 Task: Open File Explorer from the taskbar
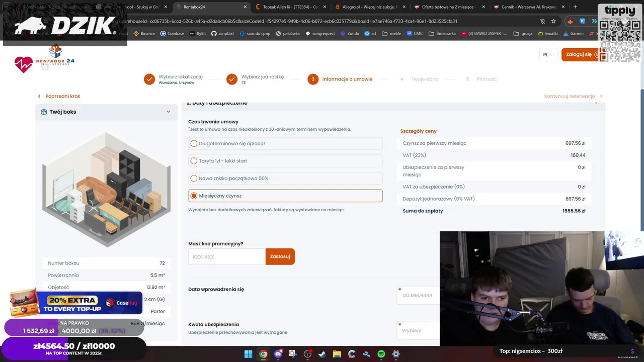[x=337, y=354]
